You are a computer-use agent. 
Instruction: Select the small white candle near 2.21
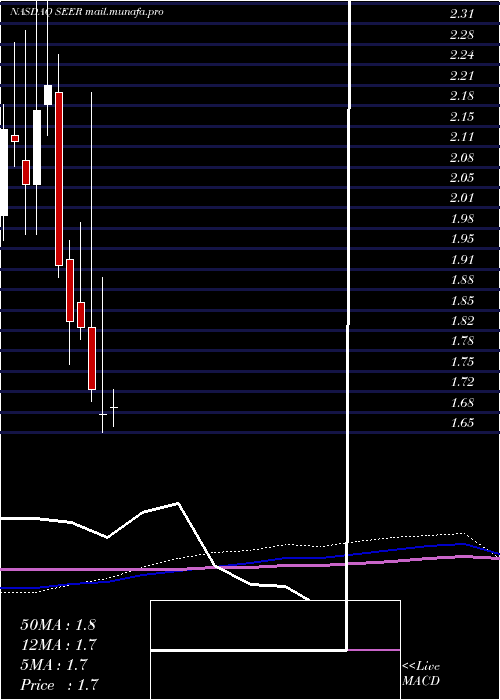pos(48,95)
